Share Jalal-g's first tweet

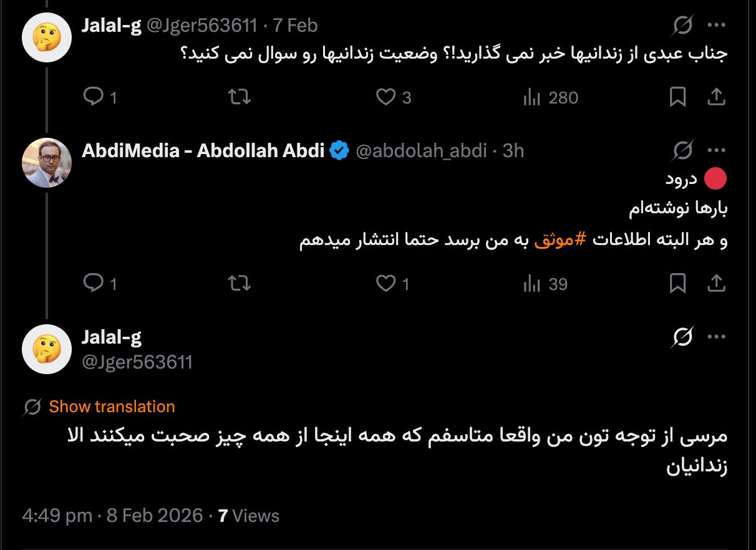click(x=717, y=97)
